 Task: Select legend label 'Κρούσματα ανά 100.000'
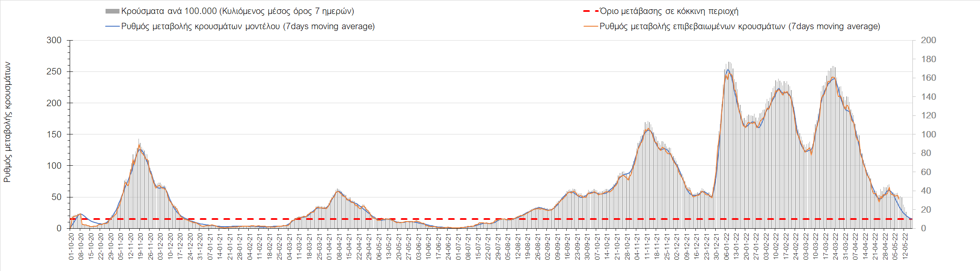pyautogui.click(x=237, y=11)
